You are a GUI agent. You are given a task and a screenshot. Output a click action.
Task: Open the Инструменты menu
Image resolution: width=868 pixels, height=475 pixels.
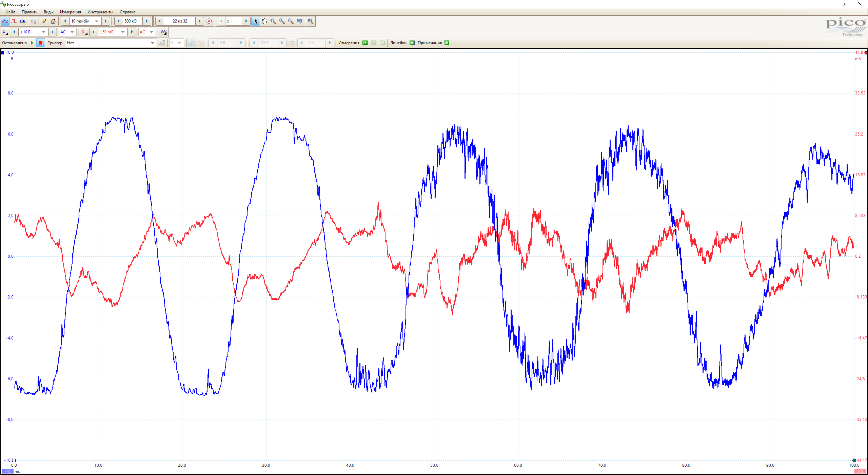point(100,12)
